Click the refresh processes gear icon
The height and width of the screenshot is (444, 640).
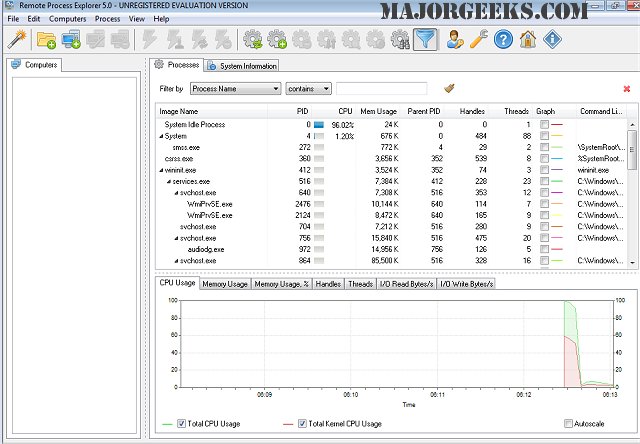coord(253,40)
